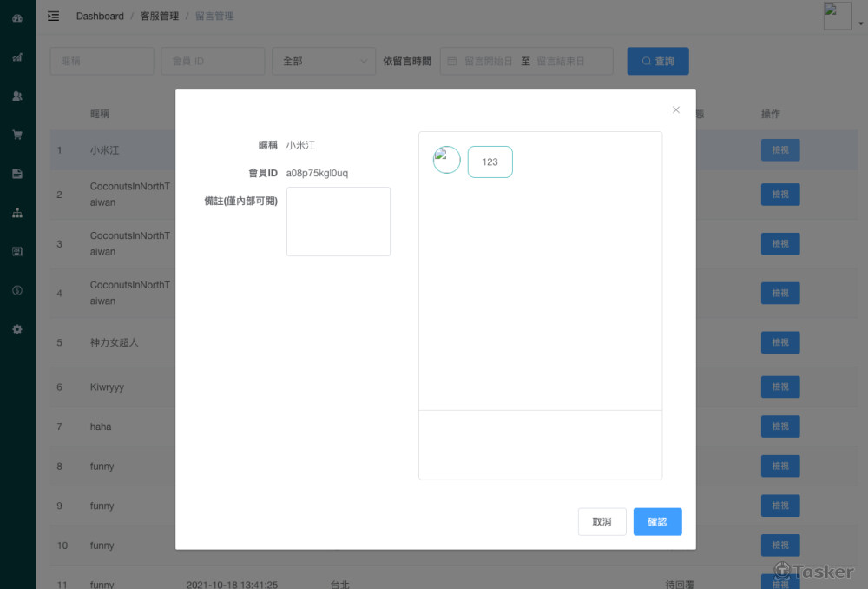Close the message dialog with X
Screen dimensions: 868x589
tap(676, 109)
